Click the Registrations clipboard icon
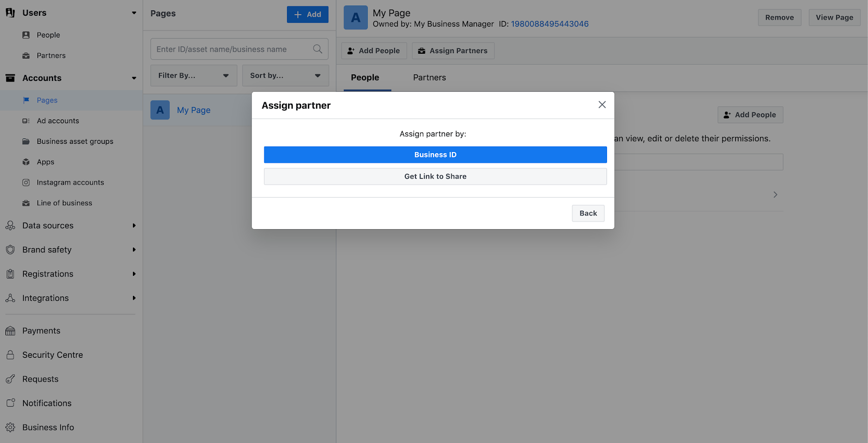This screenshot has height=443, width=868. pos(10,274)
